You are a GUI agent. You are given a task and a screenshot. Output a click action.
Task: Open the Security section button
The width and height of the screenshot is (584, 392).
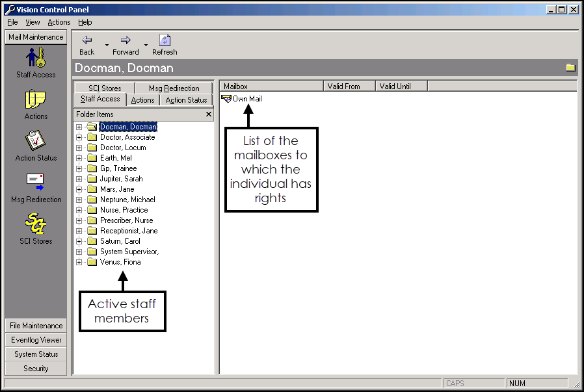[x=36, y=369]
